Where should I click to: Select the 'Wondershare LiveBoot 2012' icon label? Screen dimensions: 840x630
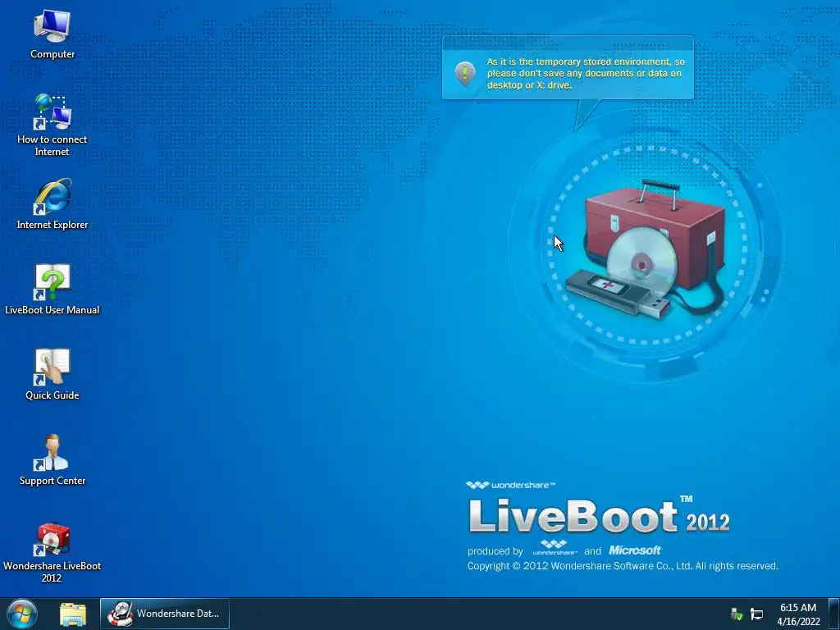(52, 572)
